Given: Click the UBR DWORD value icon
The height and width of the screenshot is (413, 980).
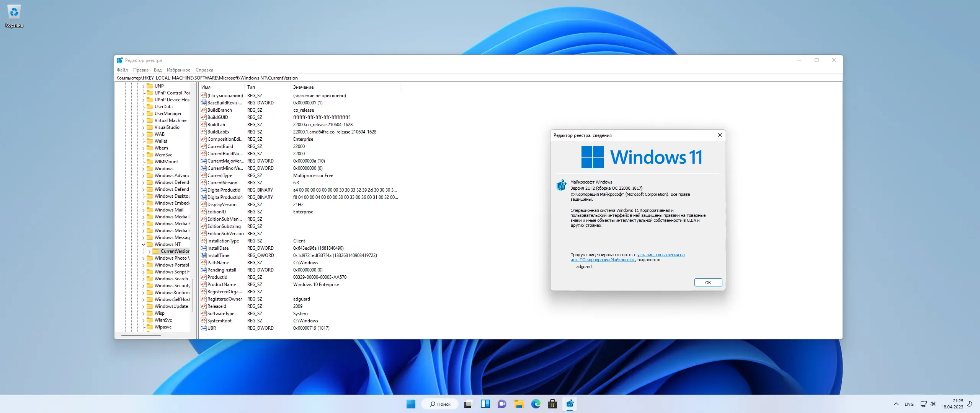Looking at the screenshot, I should click(x=204, y=328).
